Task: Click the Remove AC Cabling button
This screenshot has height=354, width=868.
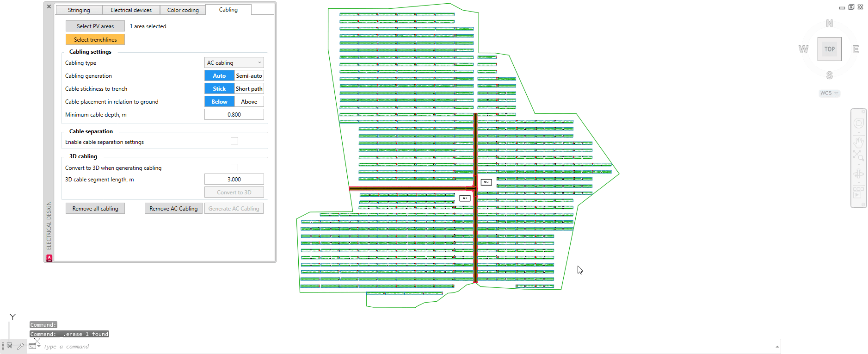Action: pyautogui.click(x=173, y=209)
